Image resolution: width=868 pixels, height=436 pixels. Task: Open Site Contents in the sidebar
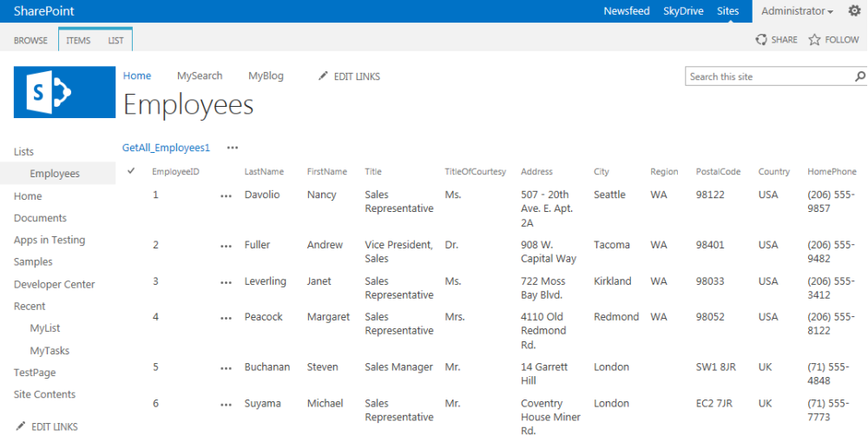(44, 394)
